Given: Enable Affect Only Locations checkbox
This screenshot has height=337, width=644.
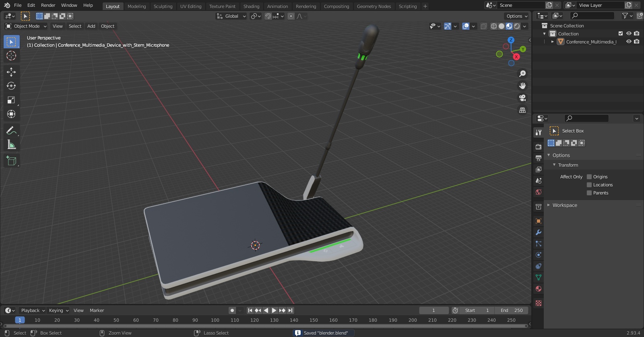Looking at the screenshot, I should 589,185.
